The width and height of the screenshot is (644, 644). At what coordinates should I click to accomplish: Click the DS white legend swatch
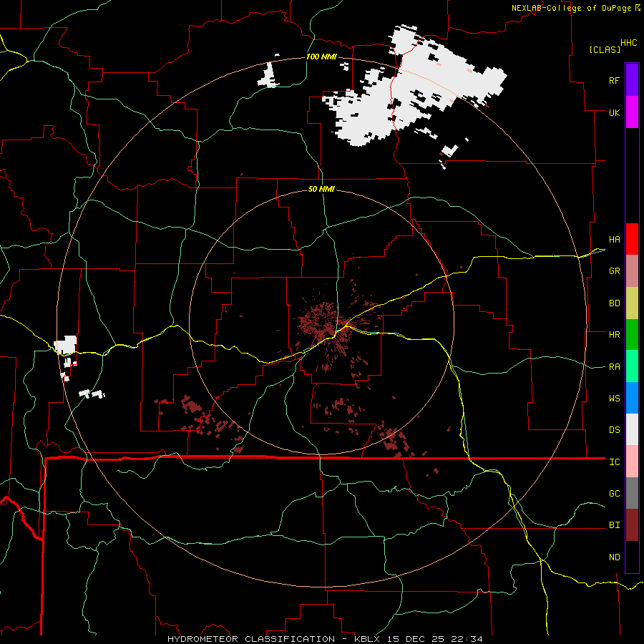(632, 429)
